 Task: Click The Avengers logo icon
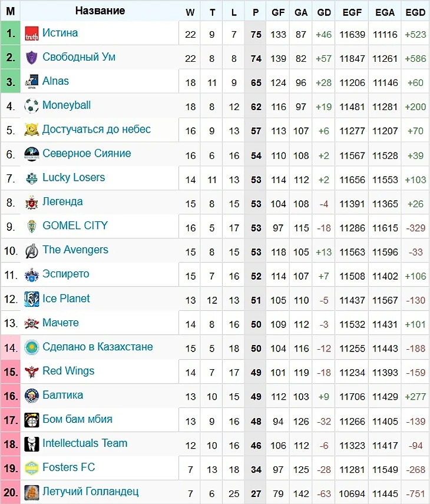[x=32, y=251]
